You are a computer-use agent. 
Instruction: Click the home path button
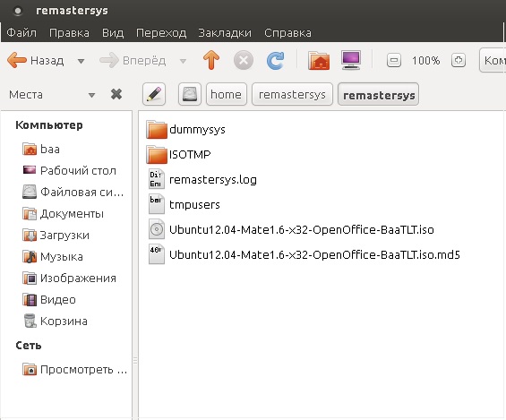tap(227, 95)
